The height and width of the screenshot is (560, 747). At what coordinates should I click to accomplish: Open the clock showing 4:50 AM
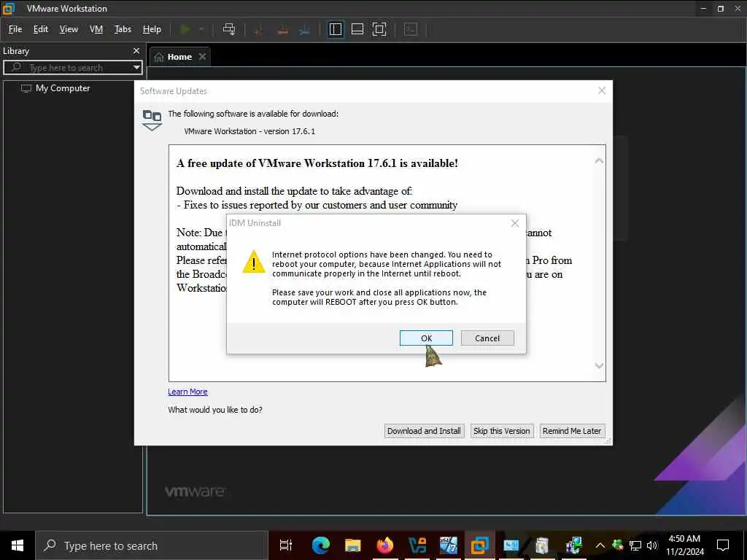[x=684, y=545]
